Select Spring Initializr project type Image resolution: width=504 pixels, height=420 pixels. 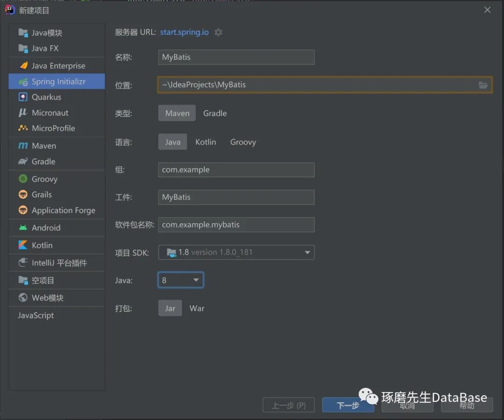(x=57, y=82)
